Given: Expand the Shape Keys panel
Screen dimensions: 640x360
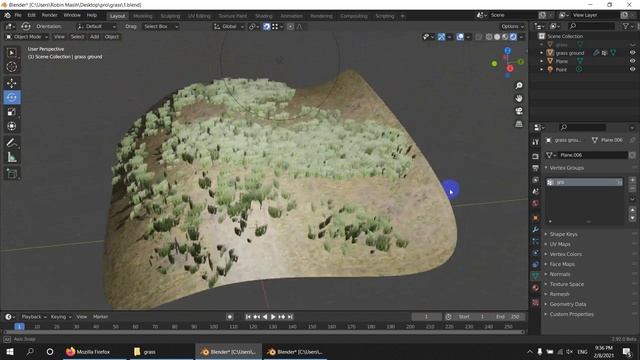Looking at the screenshot, I should tap(563, 234).
